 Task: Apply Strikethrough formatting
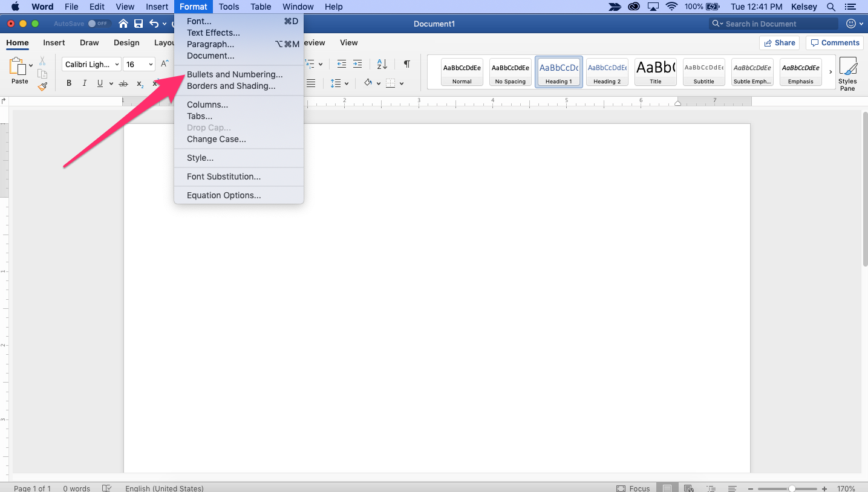pos(123,83)
